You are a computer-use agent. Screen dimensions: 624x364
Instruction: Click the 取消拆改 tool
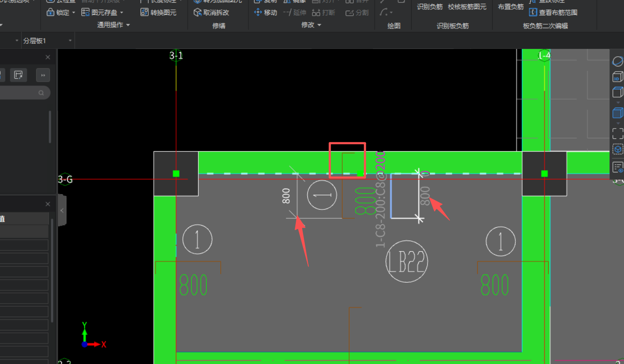(x=211, y=12)
